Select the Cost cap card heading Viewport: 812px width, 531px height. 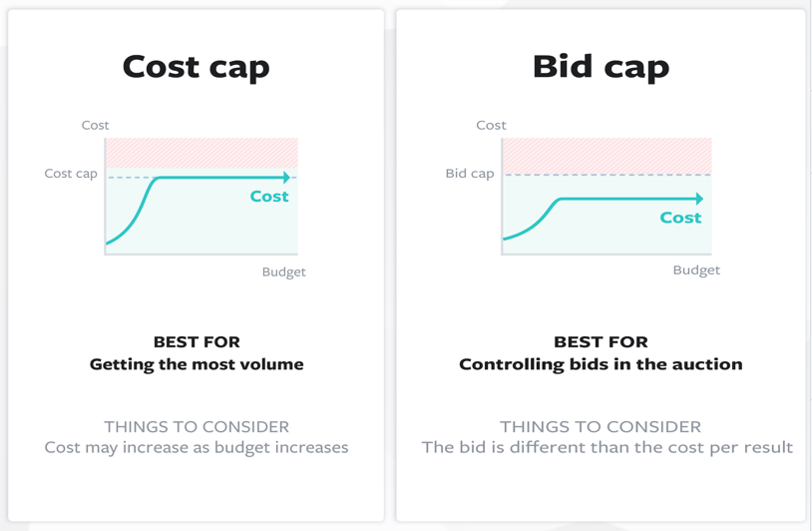[x=196, y=67]
